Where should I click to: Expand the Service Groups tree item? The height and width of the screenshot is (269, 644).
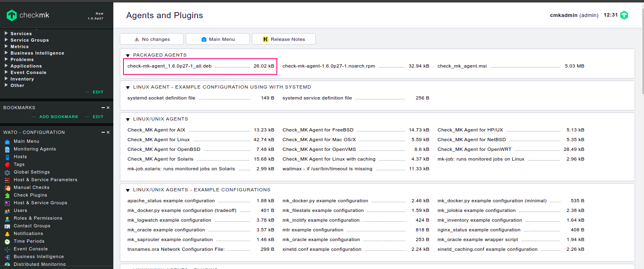pyautogui.click(x=6, y=40)
